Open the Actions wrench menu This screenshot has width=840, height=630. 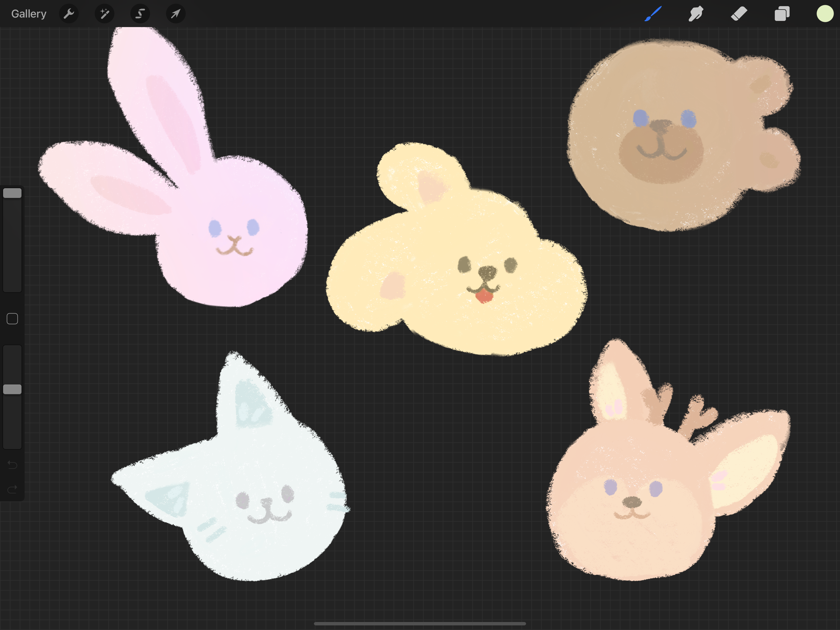[69, 14]
